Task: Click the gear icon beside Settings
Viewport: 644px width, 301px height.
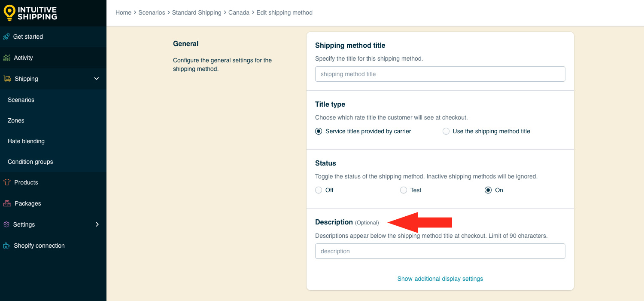Action: tap(6, 224)
